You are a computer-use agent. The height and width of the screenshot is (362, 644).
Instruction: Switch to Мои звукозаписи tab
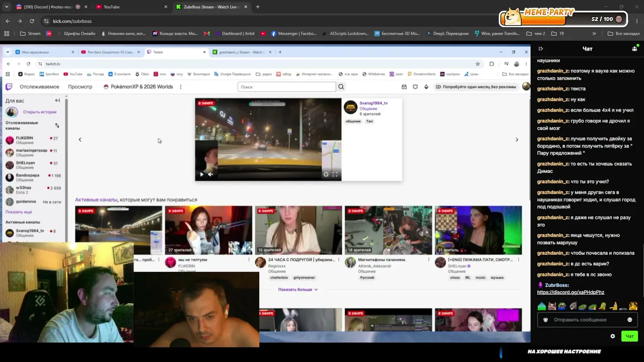coord(45,52)
